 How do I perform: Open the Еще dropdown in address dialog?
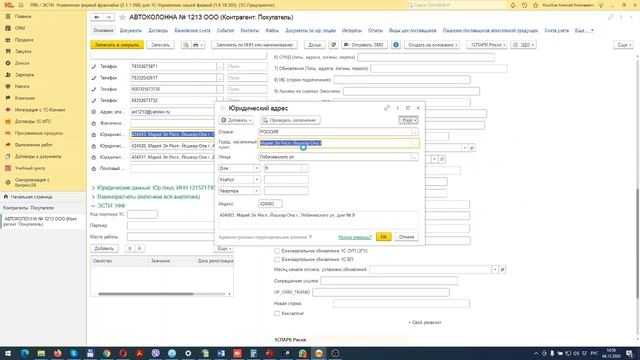(408, 120)
